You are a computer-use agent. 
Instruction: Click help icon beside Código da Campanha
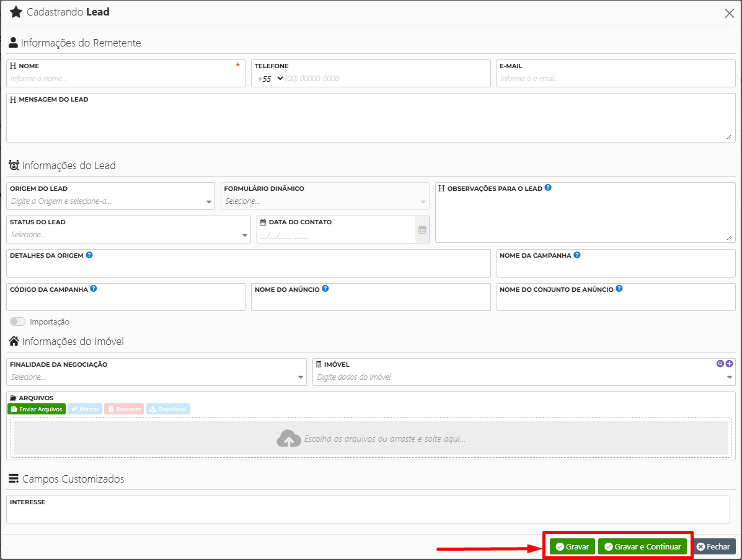click(x=94, y=289)
